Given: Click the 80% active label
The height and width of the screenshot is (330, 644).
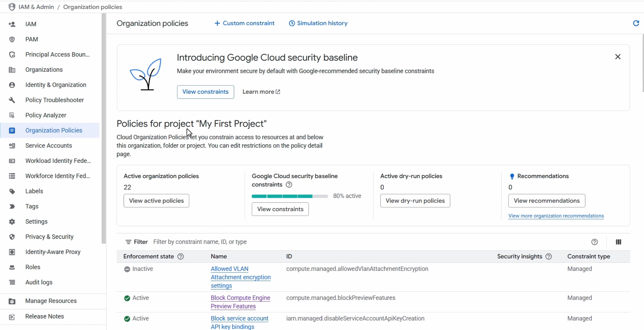Looking at the screenshot, I should click(347, 196).
